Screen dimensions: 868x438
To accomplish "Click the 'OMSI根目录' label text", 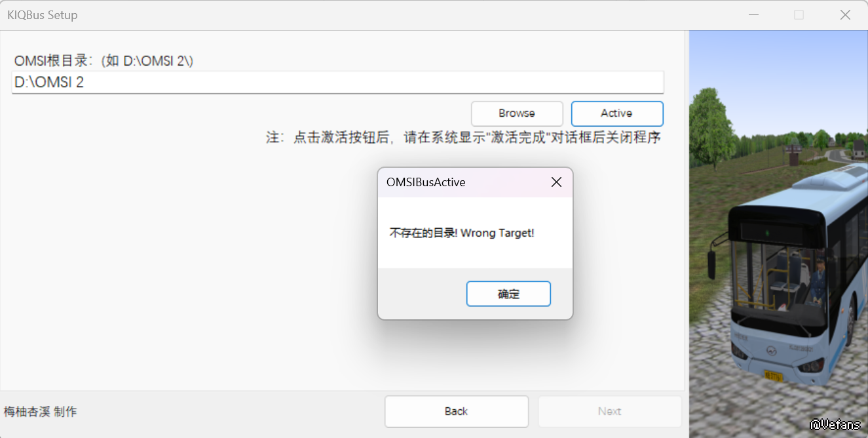I will pos(104,61).
